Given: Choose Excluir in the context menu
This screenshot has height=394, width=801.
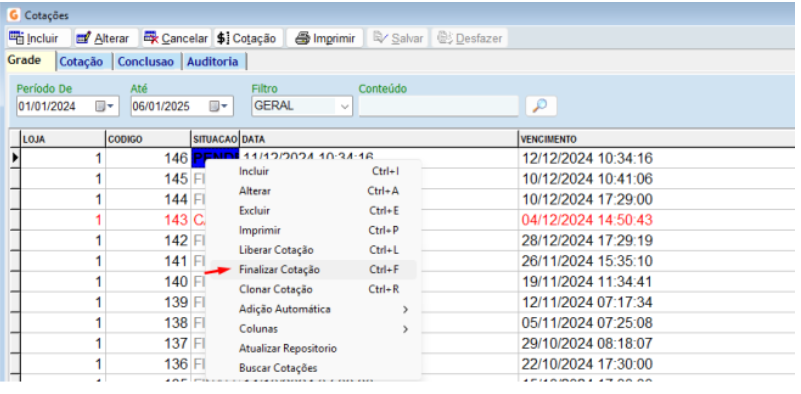Looking at the screenshot, I should 313,211.
